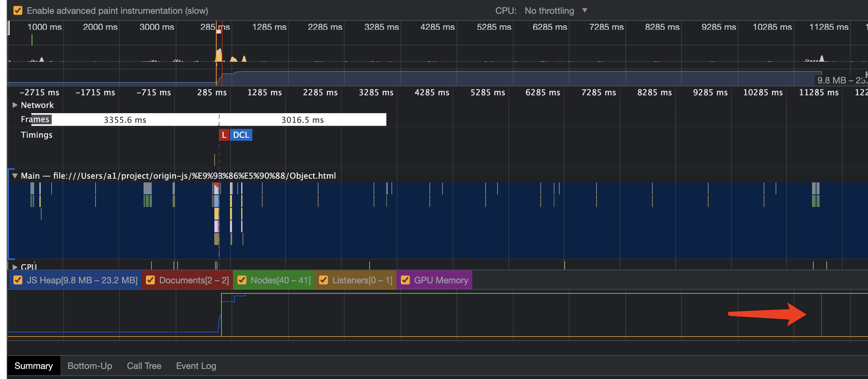Image resolution: width=868 pixels, height=379 pixels.
Task: Toggle the Documents counter checkbox
Action: (x=150, y=280)
